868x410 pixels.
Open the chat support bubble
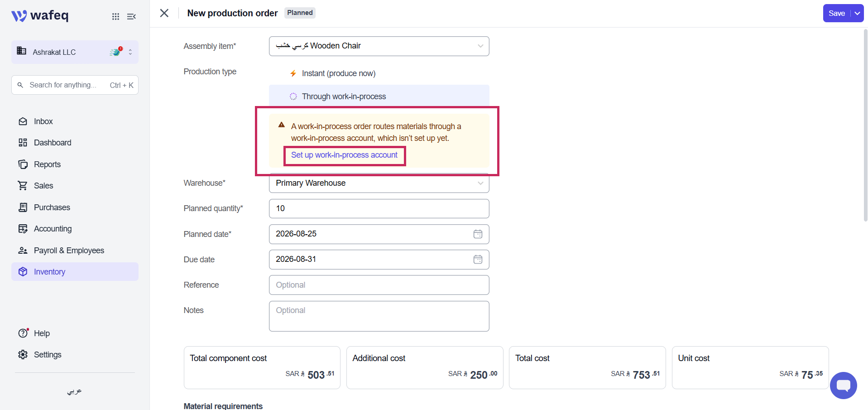click(843, 386)
